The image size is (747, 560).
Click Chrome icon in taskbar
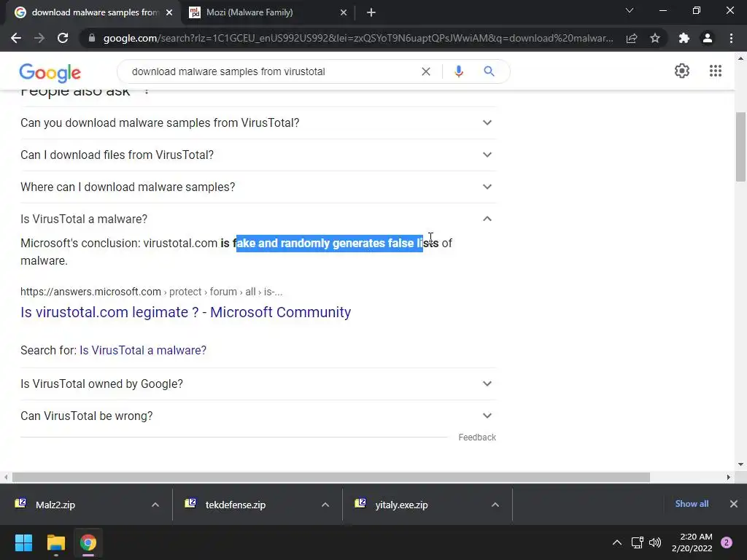point(88,542)
